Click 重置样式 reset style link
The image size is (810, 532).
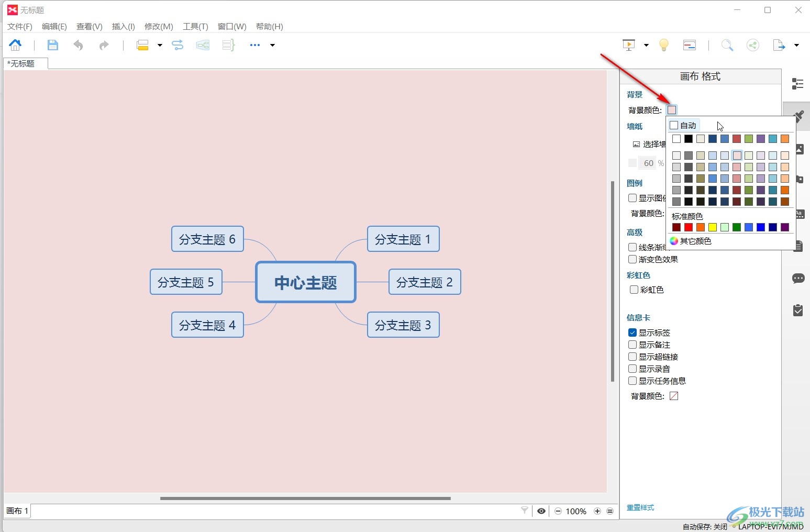tap(640, 507)
